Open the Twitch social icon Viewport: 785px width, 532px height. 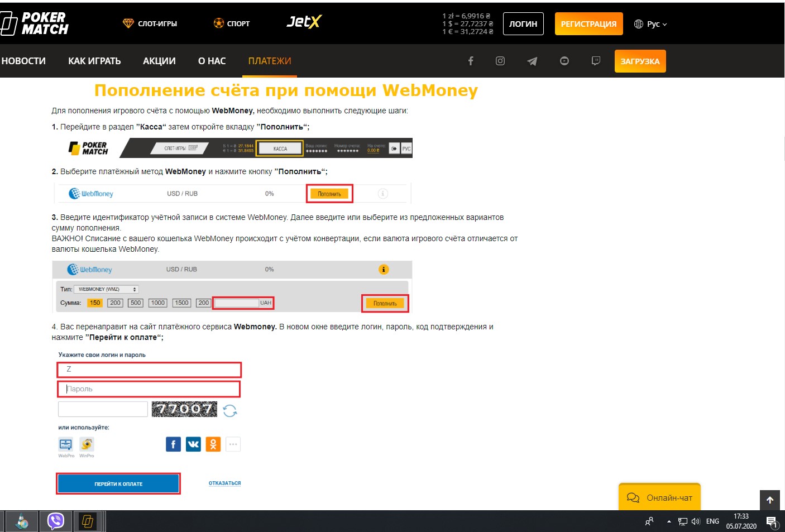596,61
